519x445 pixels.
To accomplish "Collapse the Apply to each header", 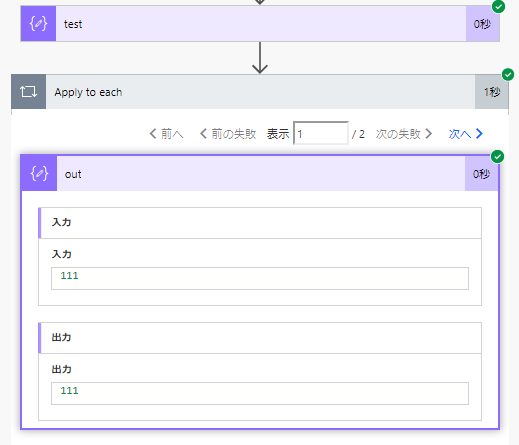I will click(x=260, y=92).
